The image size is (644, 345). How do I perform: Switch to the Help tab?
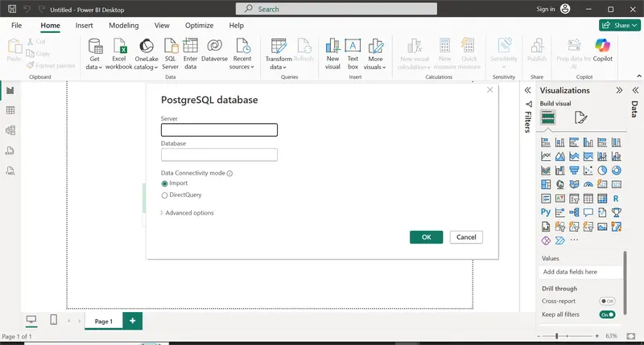236,26
